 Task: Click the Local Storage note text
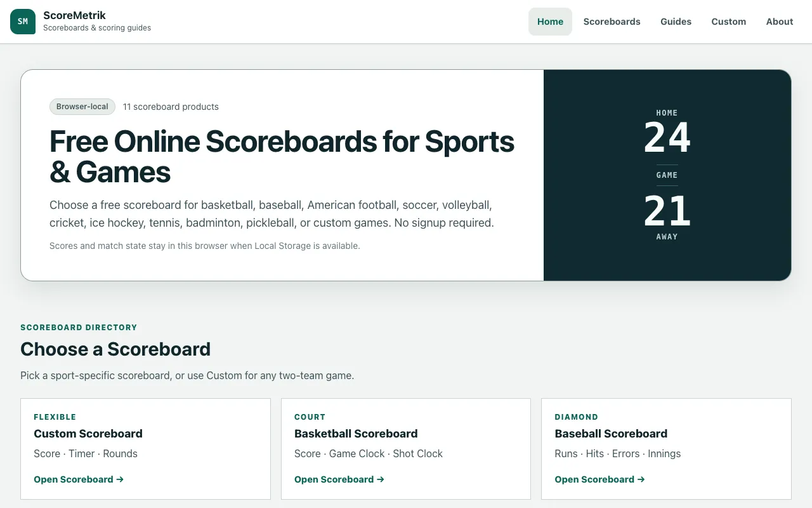[x=205, y=246]
